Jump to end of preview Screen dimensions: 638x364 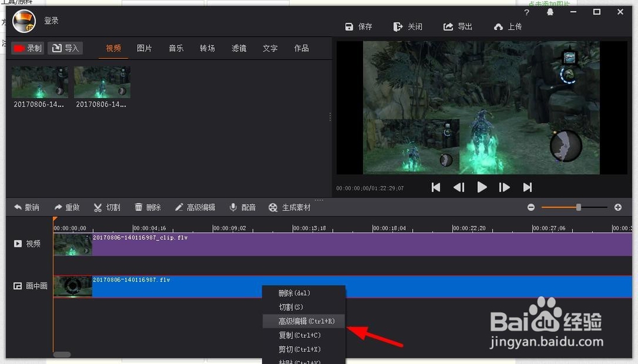tap(528, 187)
